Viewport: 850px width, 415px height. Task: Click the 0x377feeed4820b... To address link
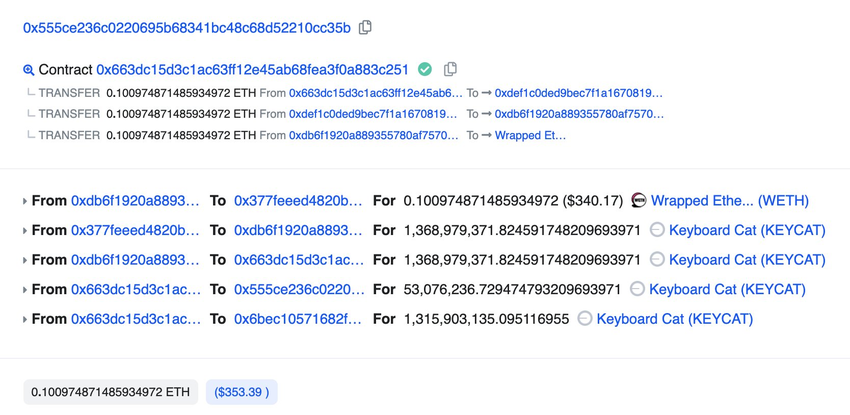(298, 201)
